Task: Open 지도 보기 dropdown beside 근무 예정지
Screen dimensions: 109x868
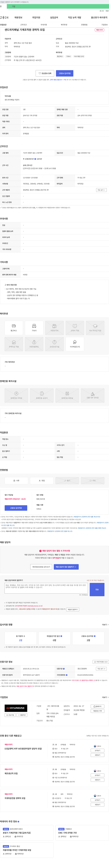Action: pyautogui.click(x=101, y=190)
